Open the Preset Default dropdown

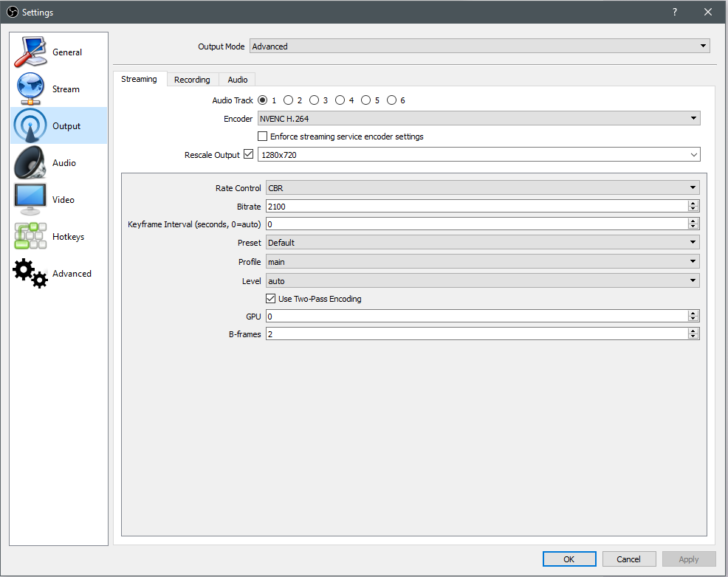point(482,242)
